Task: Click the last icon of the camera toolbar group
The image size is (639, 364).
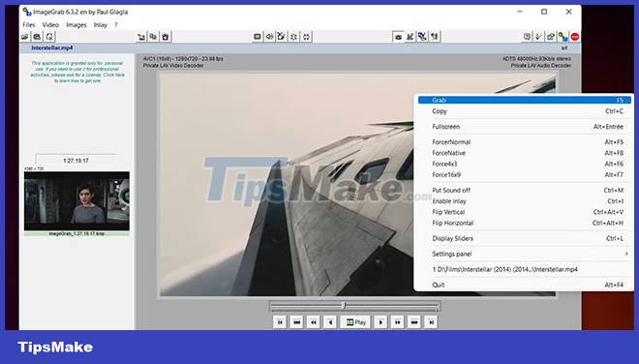Action: pyautogui.click(x=435, y=37)
